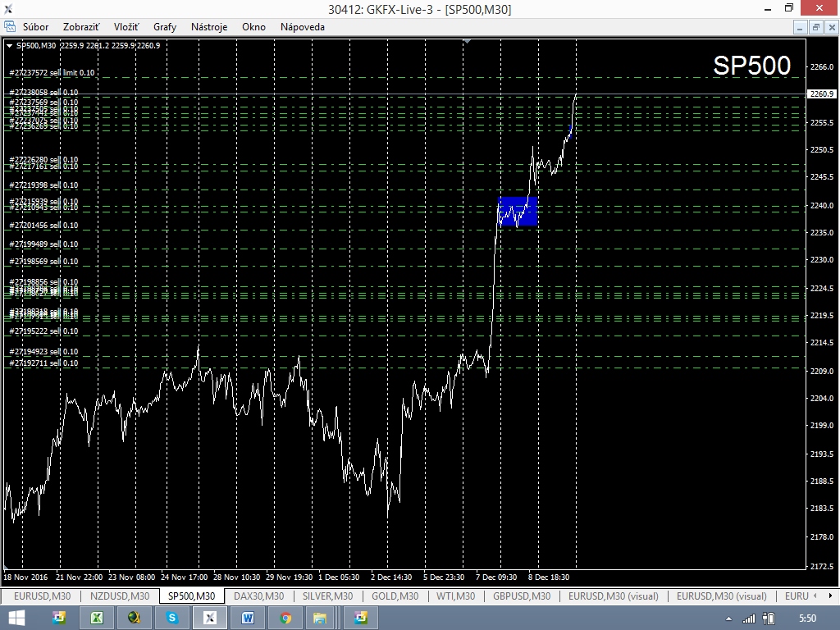The image size is (840, 630).
Task: Click the MetaTrader app icon in title bar
Action: [x=8, y=8]
